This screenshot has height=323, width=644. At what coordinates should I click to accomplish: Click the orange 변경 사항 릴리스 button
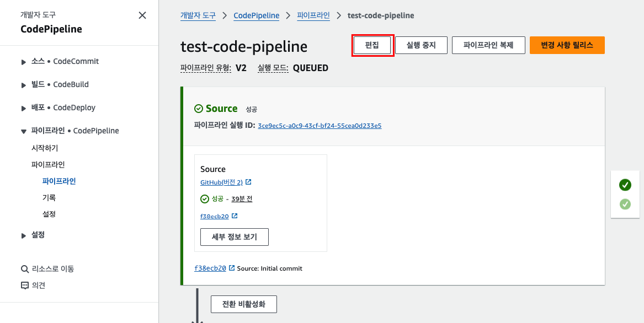point(567,45)
